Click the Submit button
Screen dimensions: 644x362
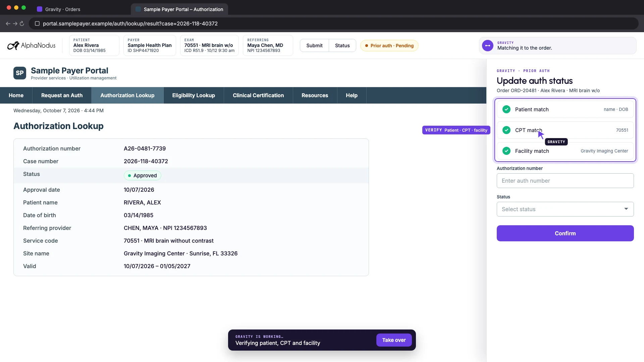[314, 46]
